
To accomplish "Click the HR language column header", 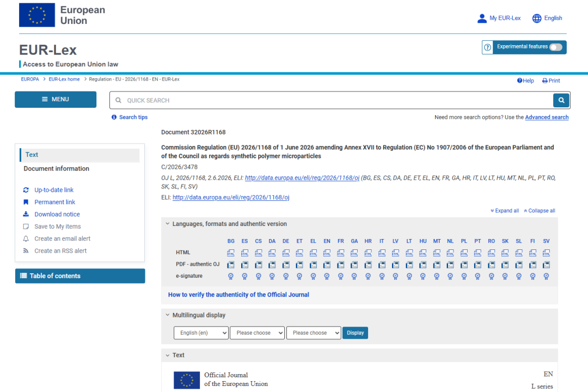I will click(x=368, y=241).
